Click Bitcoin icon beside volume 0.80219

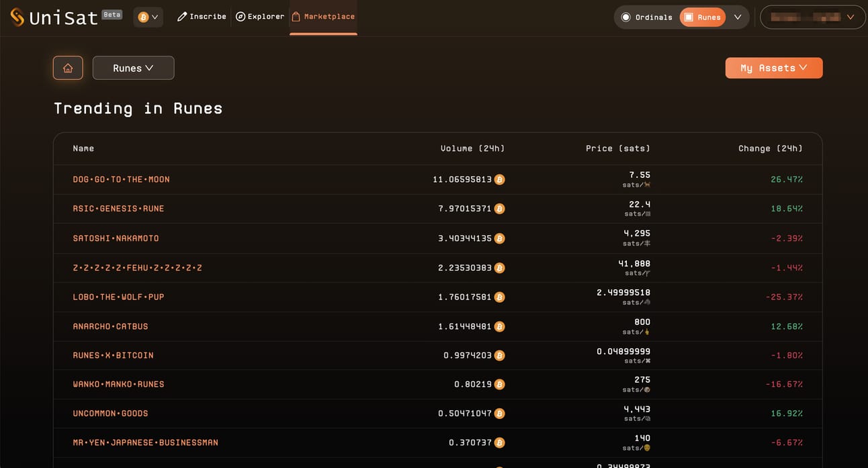coord(499,384)
